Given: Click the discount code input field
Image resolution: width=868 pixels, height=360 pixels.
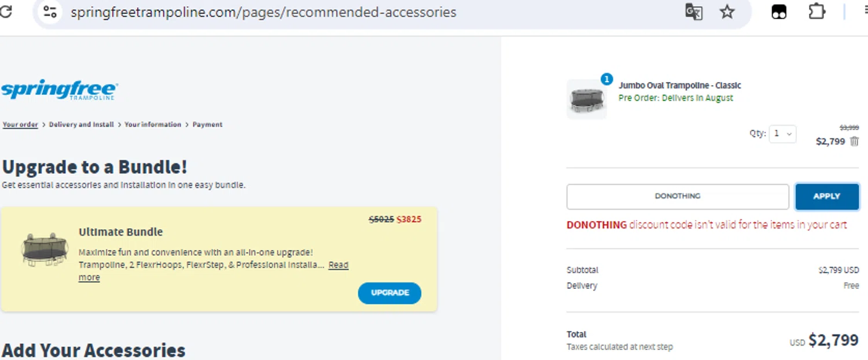Looking at the screenshot, I should pyautogui.click(x=678, y=197).
